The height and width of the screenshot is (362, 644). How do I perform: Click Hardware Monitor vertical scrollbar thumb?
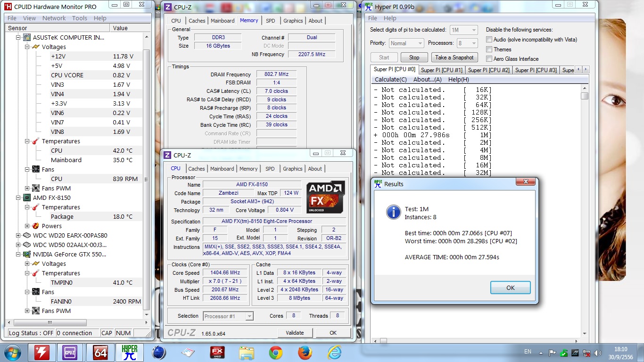pyautogui.click(x=146, y=179)
